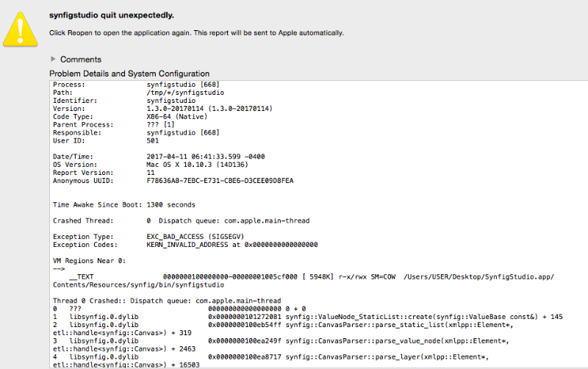Click the Anonymous UUID value
588x369 pixels.
pyautogui.click(x=220, y=180)
